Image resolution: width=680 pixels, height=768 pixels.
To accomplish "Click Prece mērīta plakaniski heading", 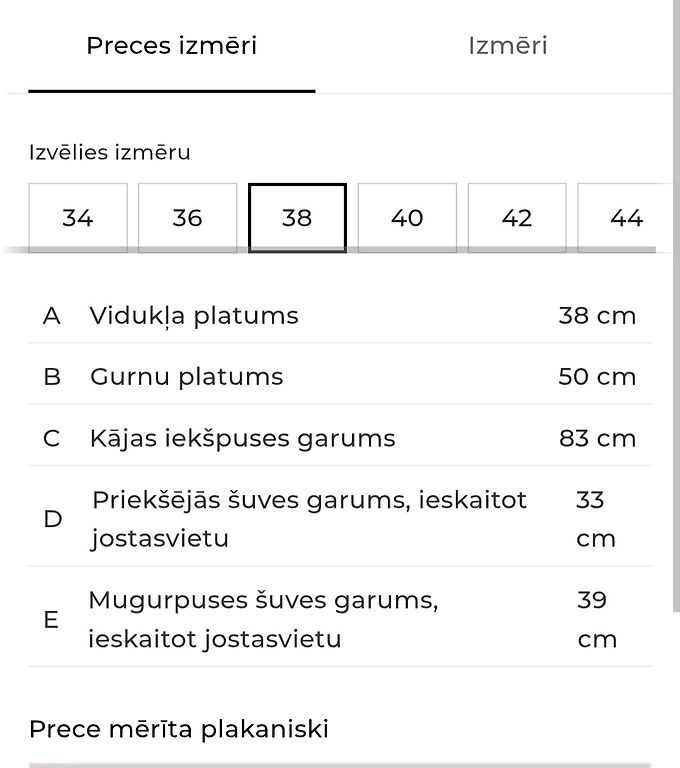I will pyautogui.click(x=179, y=729).
